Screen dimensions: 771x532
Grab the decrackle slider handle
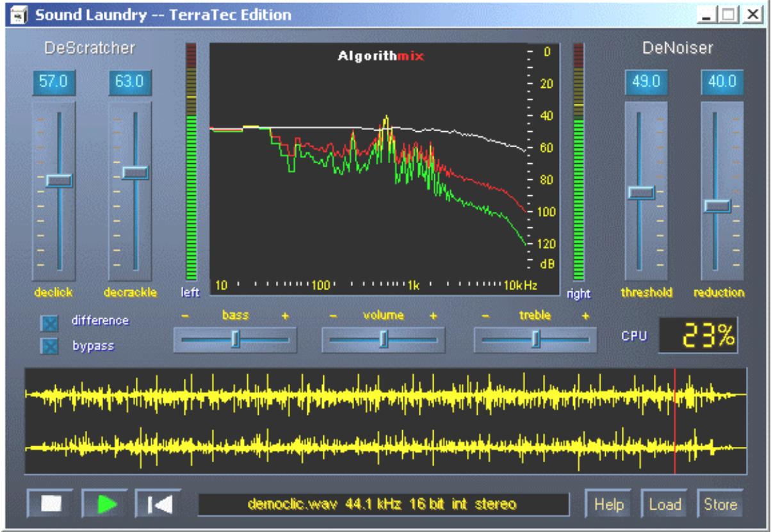coord(135,172)
